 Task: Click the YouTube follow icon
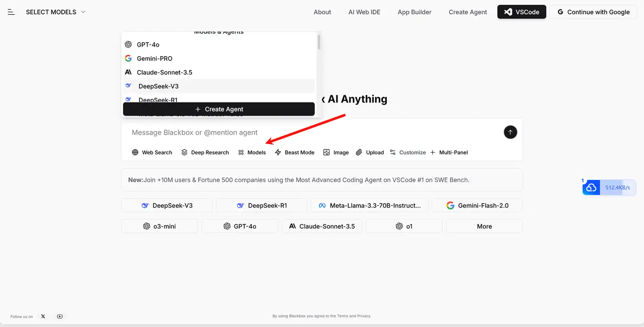pyautogui.click(x=60, y=316)
